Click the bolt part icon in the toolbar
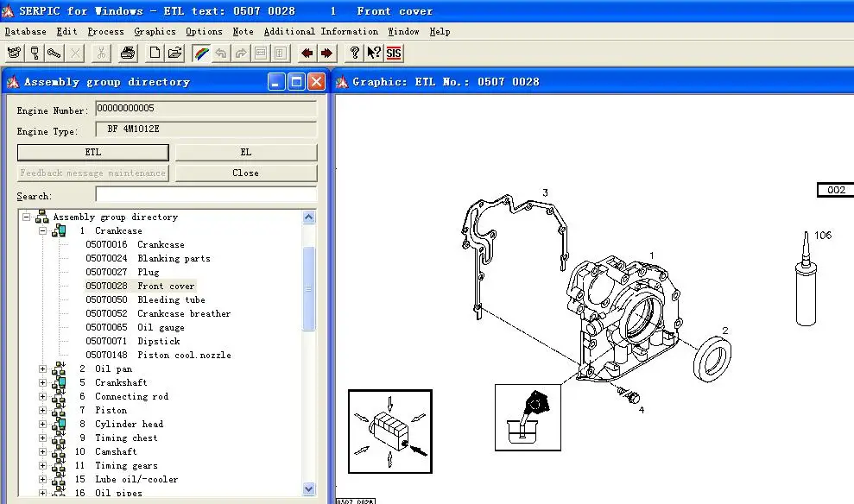This screenshot has width=854, height=504. point(54,53)
